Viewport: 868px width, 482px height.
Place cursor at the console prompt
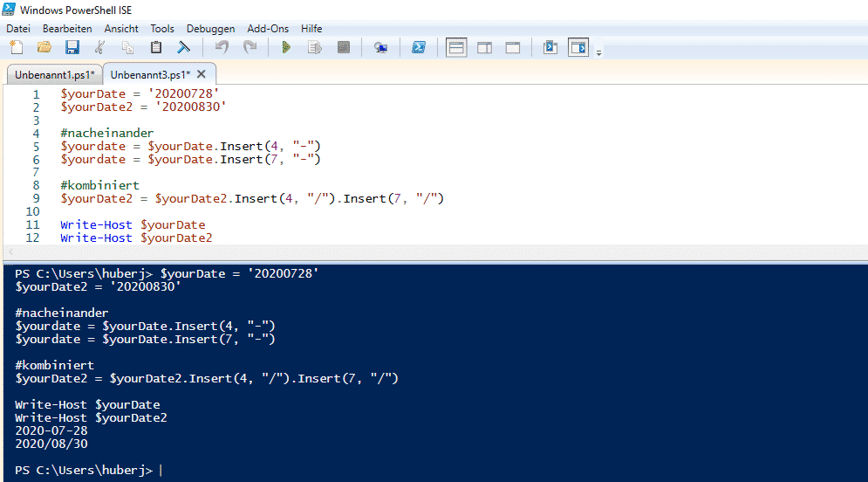point(161,471)
